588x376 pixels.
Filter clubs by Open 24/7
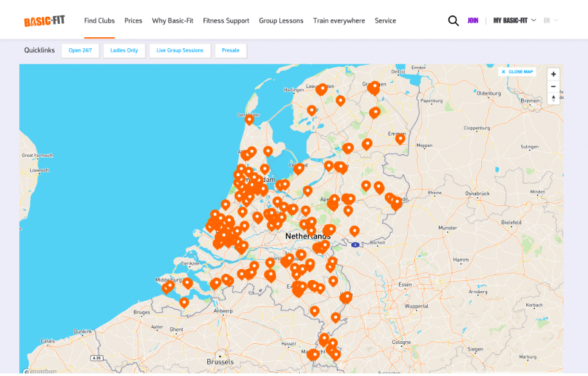pos(80,51)
